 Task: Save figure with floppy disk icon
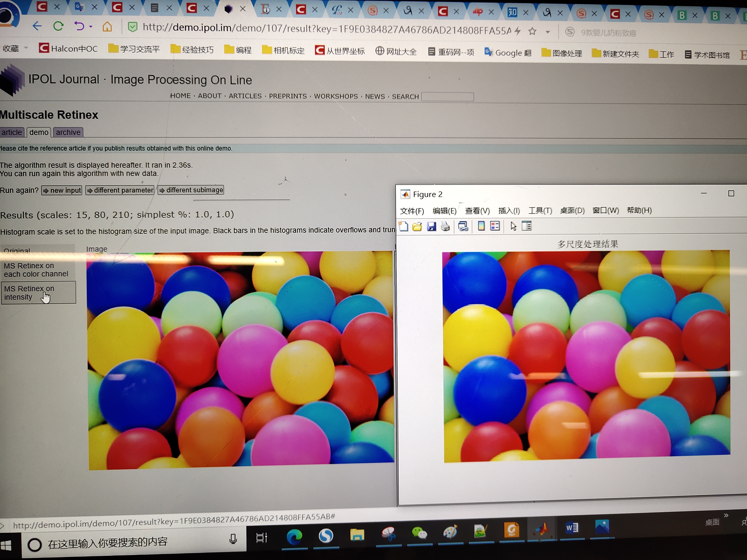432,226
